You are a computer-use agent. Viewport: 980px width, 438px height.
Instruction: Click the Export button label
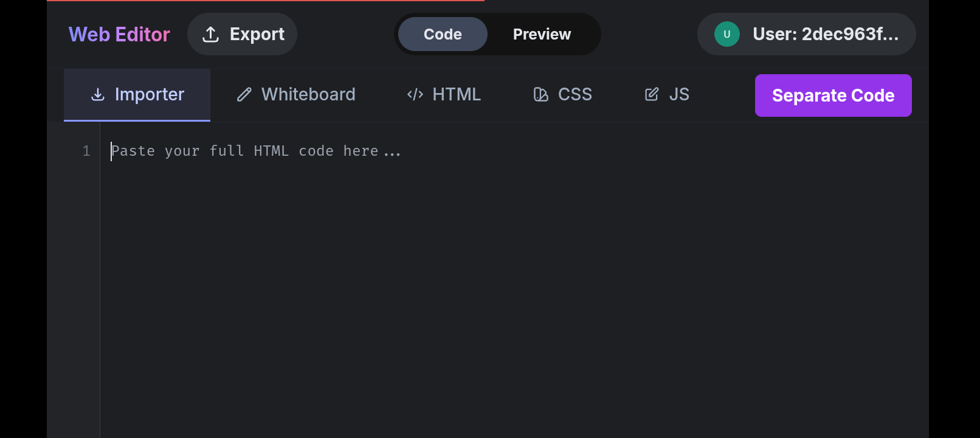coord(257,34)
